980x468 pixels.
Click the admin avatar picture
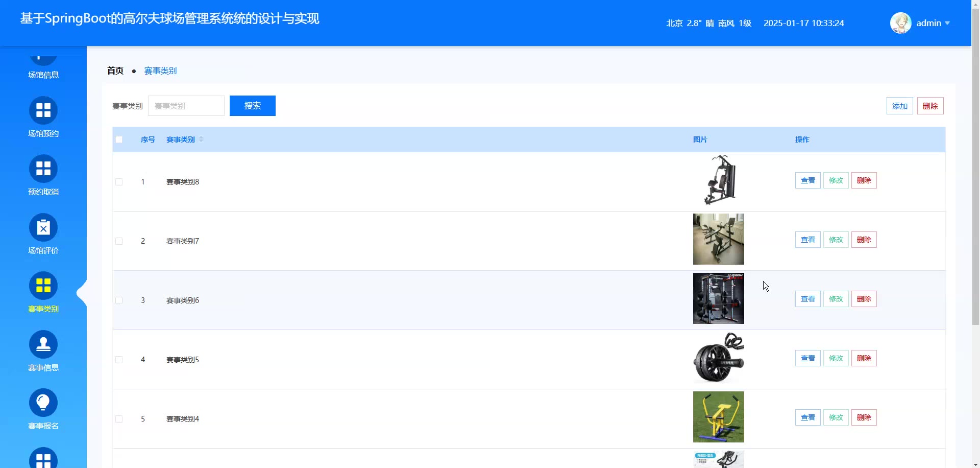click(901, 23)
